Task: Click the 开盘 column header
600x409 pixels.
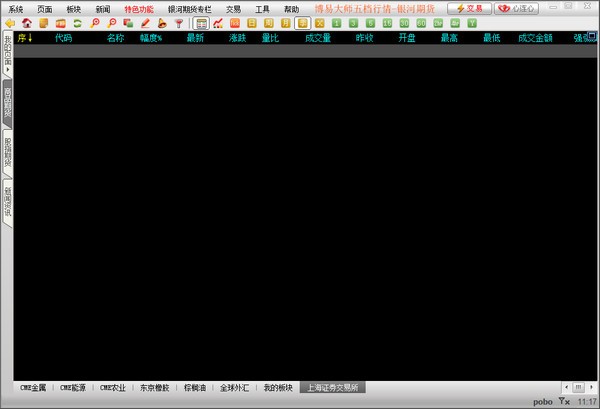Action: (x=407, y=38)
